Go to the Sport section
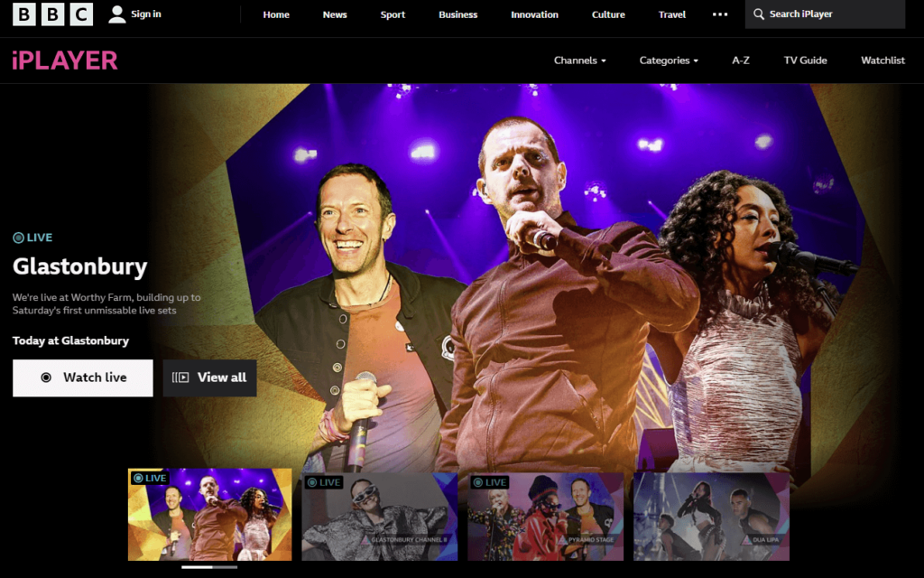This screenshot has width=924, height=578. 393,14
